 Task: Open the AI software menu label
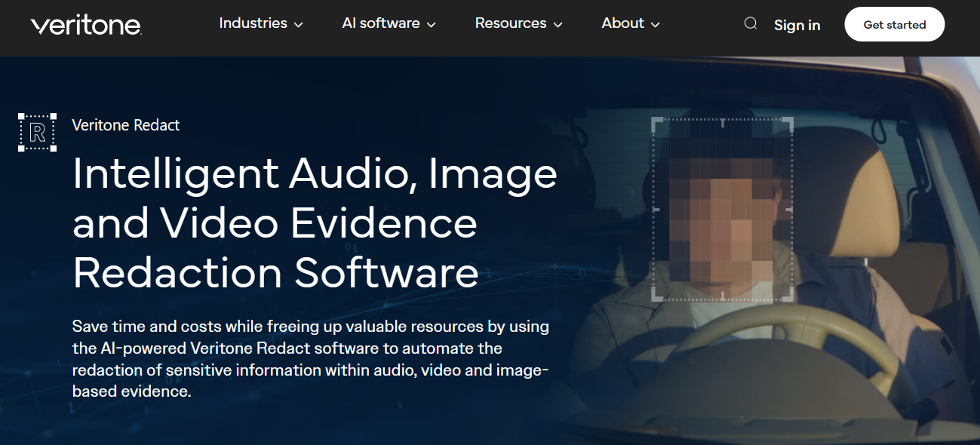(x=380, y=23)
